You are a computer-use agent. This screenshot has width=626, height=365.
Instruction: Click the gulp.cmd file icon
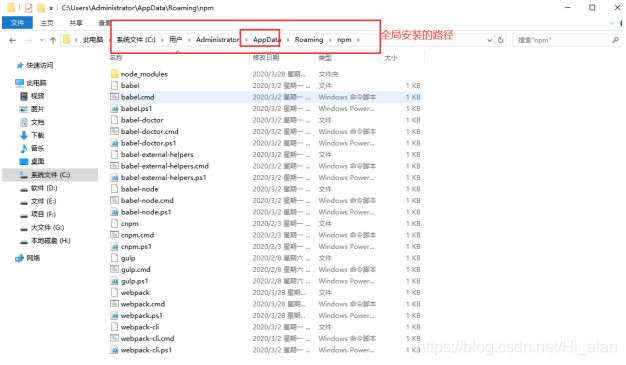[114, 270]
